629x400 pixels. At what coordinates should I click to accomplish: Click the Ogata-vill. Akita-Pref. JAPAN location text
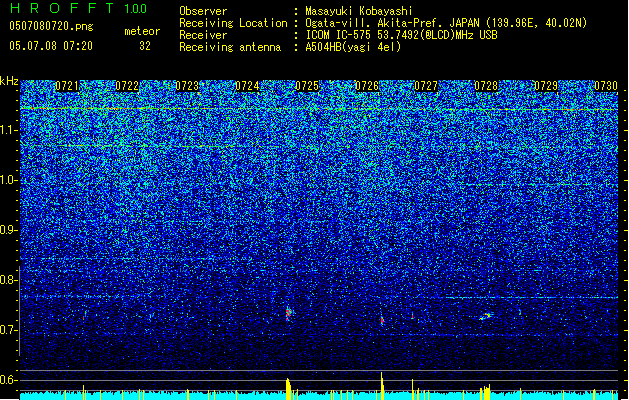(446, 23)
